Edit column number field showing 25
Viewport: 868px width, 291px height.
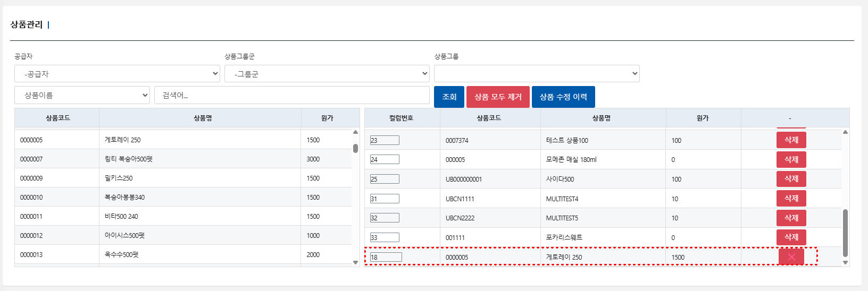click(385, 179)
